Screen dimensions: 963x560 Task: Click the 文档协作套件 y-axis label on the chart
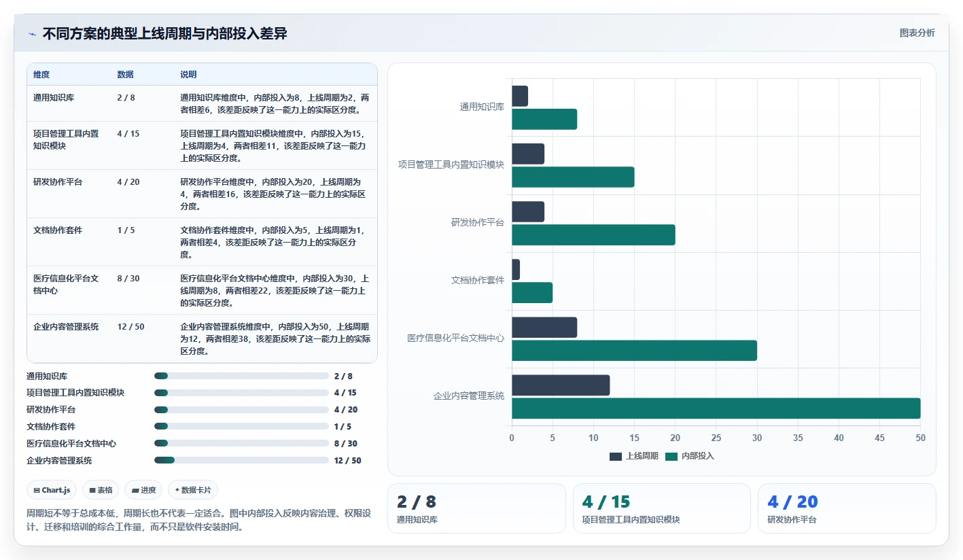pyautogui.click(x=478, y=280)
